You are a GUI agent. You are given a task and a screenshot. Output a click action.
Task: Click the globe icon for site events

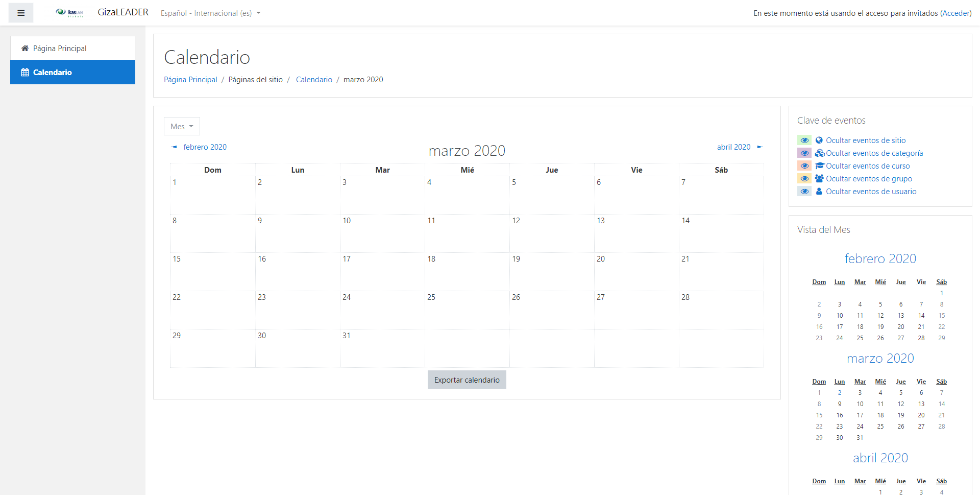click(x=819, y=140)
